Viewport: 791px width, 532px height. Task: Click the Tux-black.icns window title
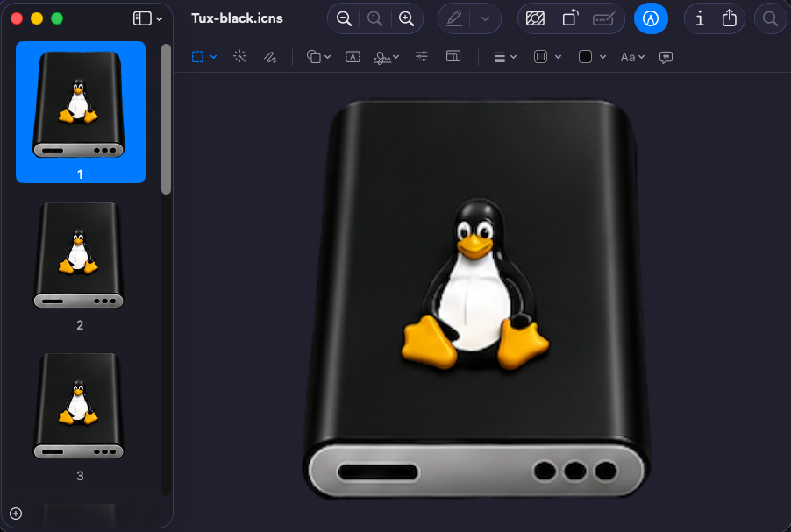click(x=237, y=18)
